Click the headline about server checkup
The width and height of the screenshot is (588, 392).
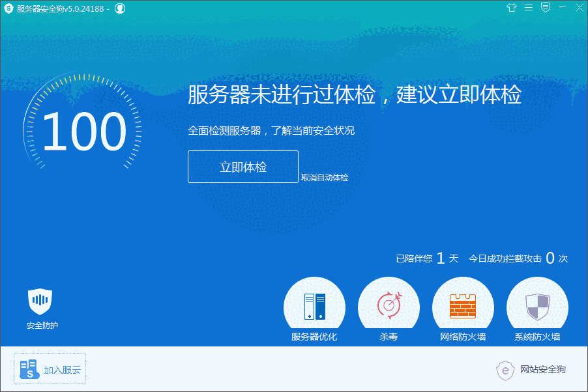[x=353, y=95]
